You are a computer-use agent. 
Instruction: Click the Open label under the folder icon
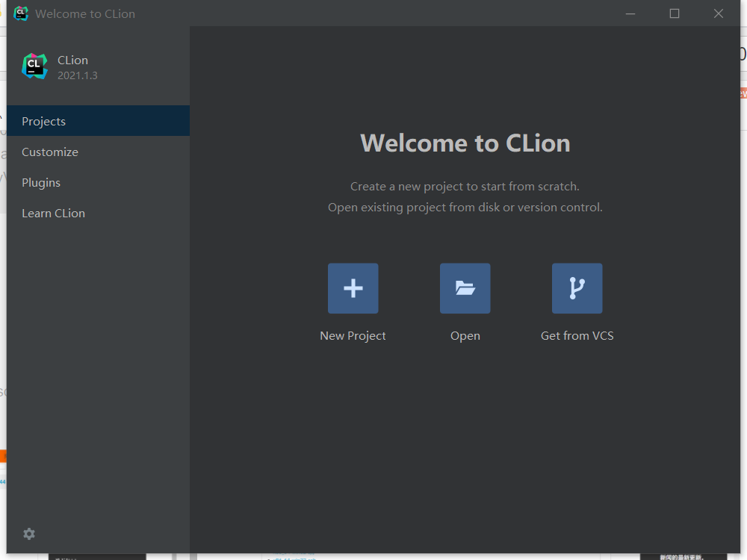coord(465,335)
